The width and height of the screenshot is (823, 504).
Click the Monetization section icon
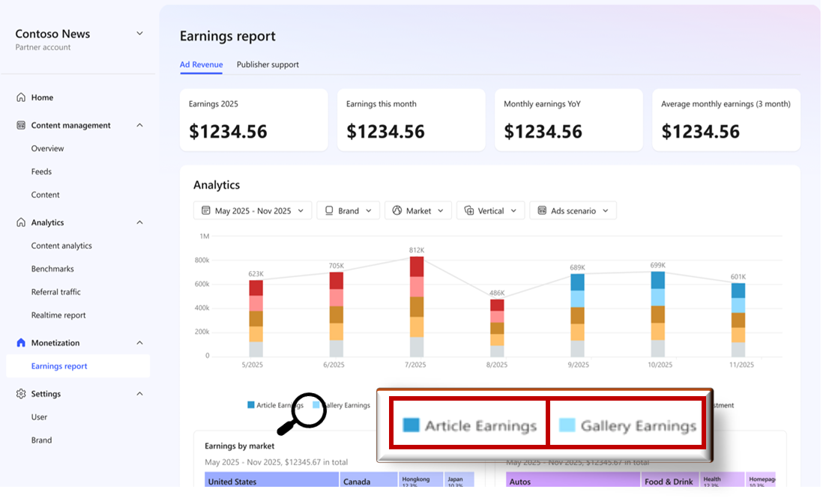[21, 343]
